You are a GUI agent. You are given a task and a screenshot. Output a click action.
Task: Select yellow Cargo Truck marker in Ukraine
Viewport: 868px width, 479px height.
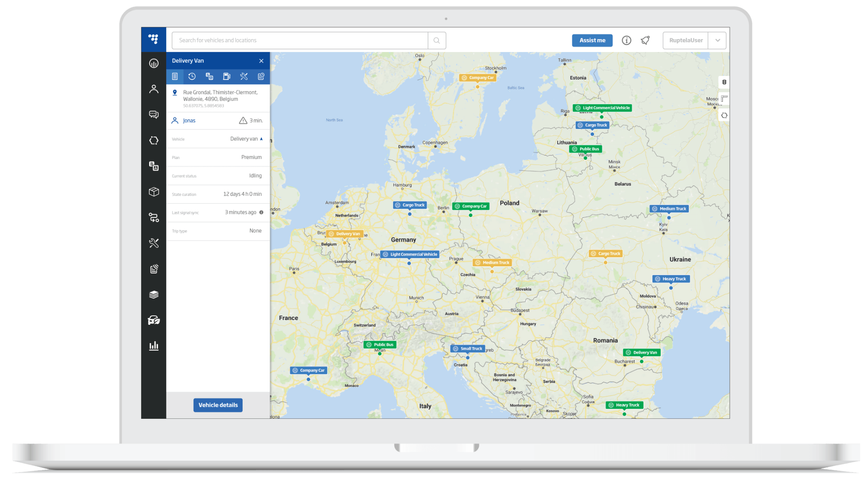click(x=606, y=253)
